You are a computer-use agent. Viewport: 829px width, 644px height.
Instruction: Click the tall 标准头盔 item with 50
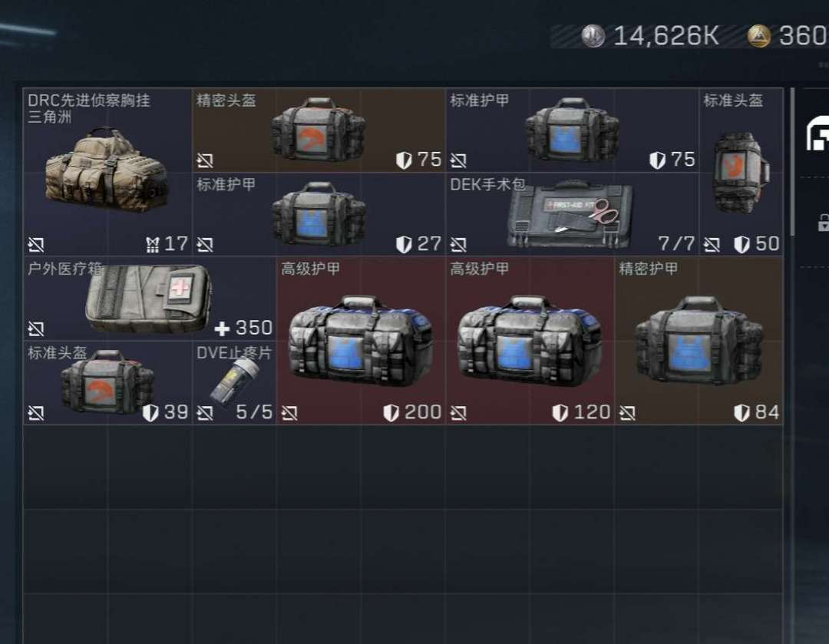[741, 172]
